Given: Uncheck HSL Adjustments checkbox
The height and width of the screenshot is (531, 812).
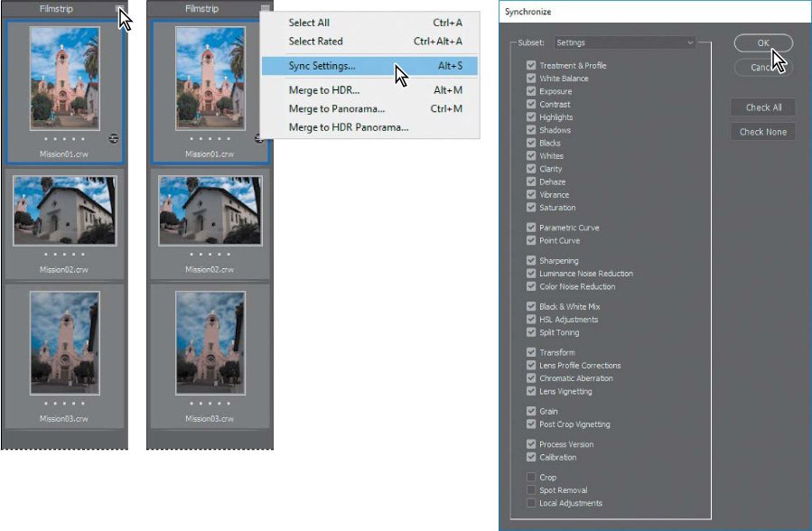Looking at the screenshot, I should point(531,320).
